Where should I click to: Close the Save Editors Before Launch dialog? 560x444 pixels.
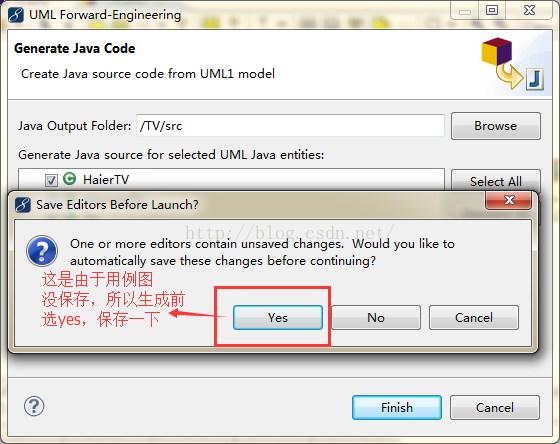pos(509,200)
